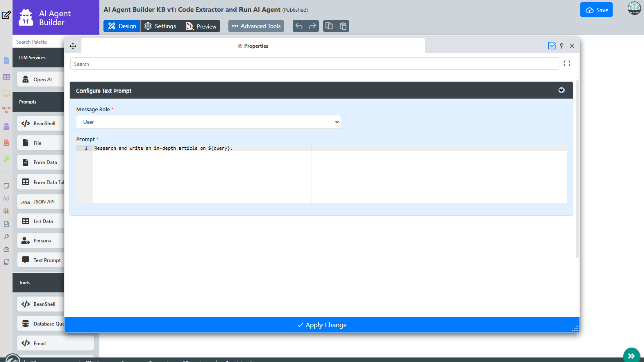644x362 pixels.
Task: Click the green double-arrow button at bottom right
Action: (631, 355)
